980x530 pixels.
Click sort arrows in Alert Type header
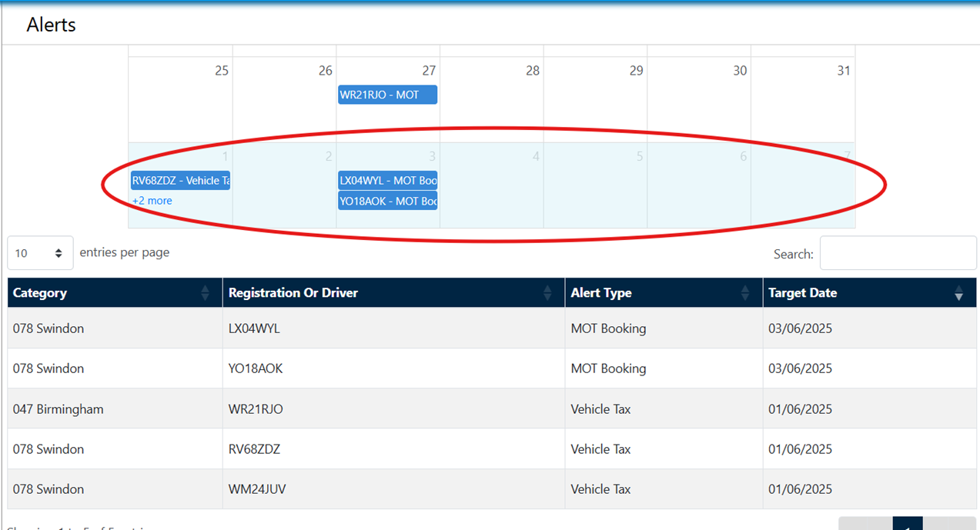tap(744, 293)
